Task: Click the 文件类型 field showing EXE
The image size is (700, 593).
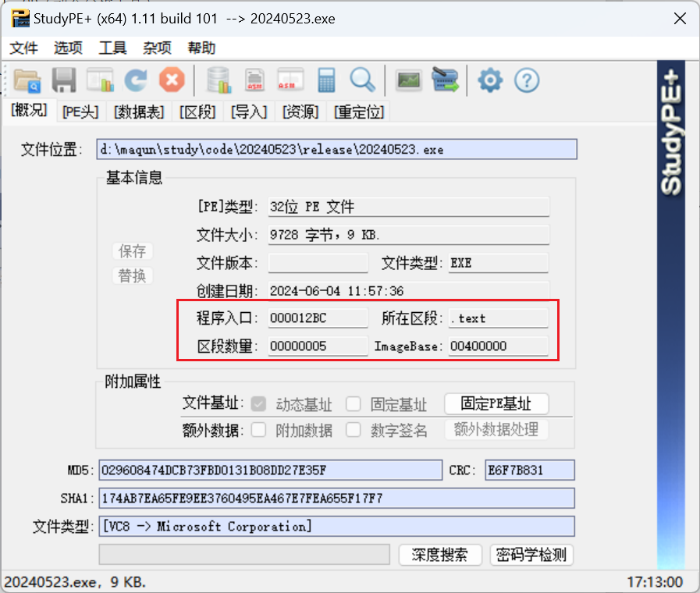Action: point(498,263)
